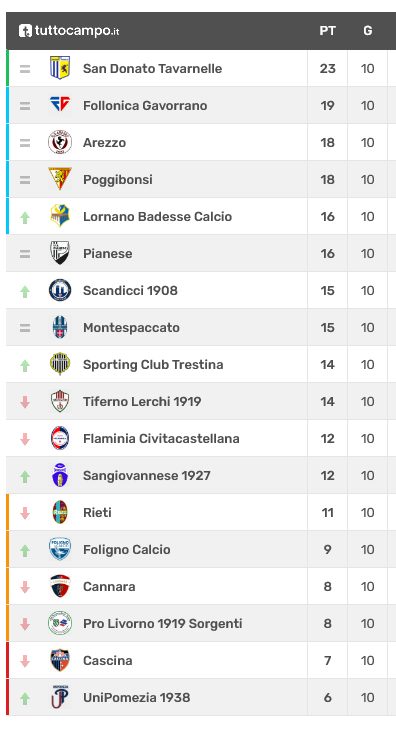The width and height of the screenshot is (396, 730).
Task: Click Follonica Gavorrano team crest
Action: click(x=60, y=104)
